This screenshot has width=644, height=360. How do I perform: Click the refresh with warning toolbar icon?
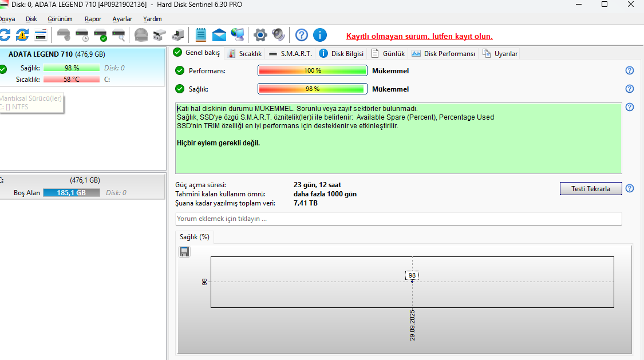[x=22, y=35]
